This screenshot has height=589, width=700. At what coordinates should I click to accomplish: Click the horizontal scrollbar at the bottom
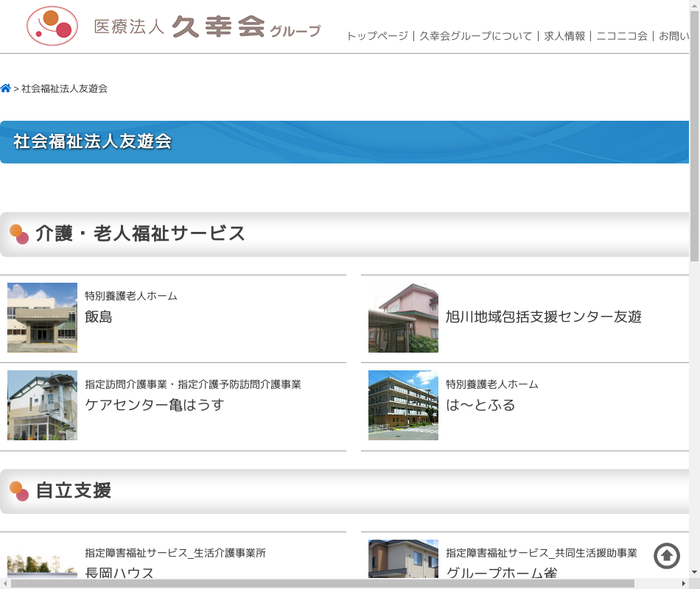(x=322, y=583)
